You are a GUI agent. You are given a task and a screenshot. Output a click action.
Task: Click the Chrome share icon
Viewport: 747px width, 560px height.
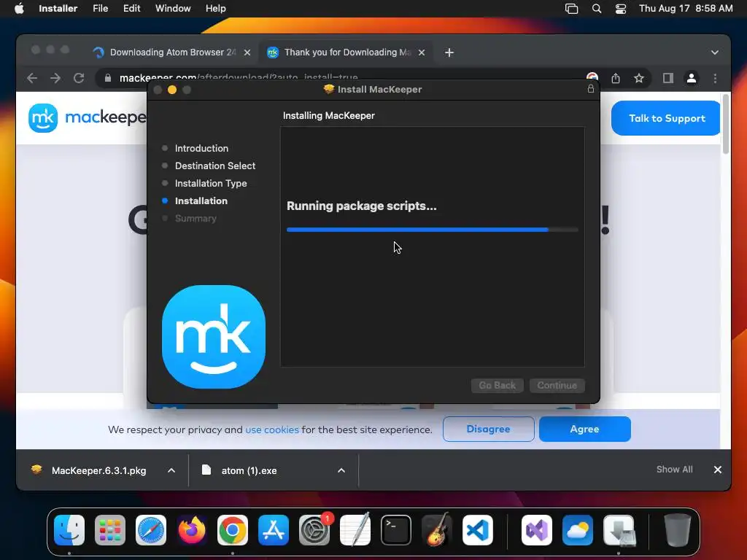(616, 77)
